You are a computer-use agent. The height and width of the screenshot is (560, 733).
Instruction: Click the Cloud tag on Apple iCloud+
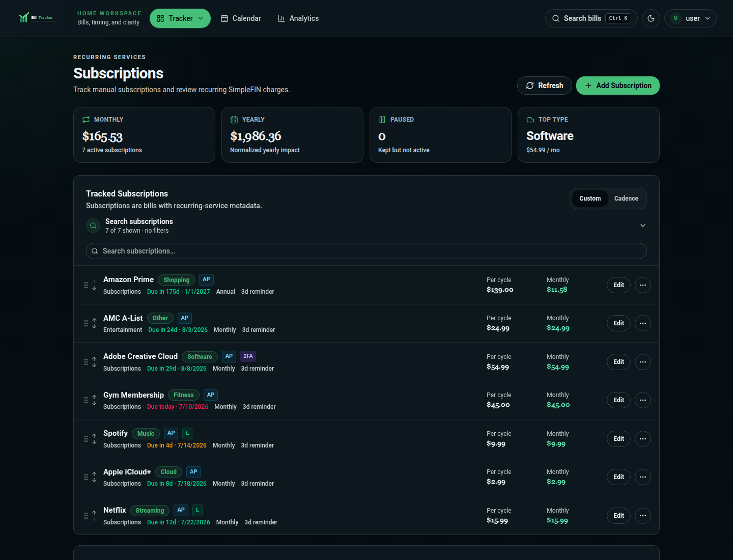168,472
